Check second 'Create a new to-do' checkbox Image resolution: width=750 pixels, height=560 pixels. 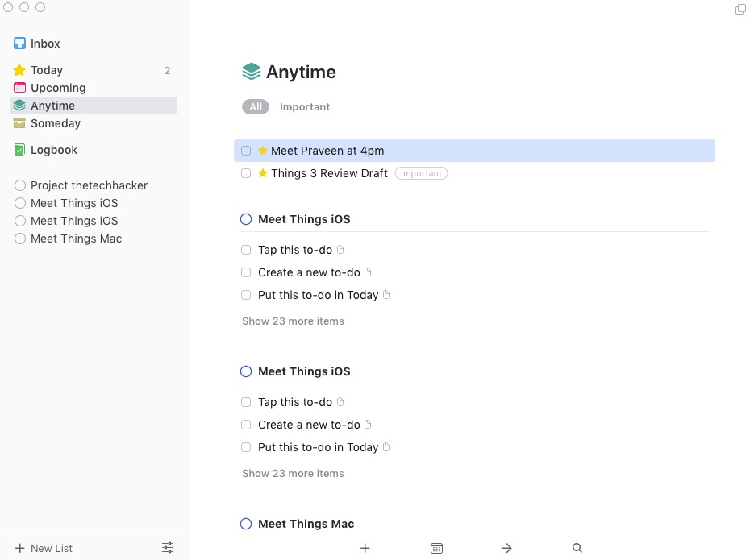(x=246, y=425)
